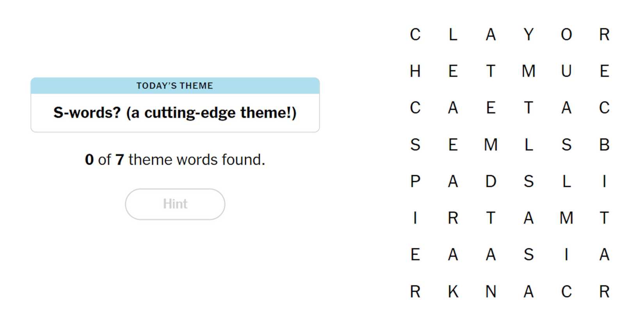Tap the letter N in the grid
Viewport: 644px width, 322px height.
point(491,292)
